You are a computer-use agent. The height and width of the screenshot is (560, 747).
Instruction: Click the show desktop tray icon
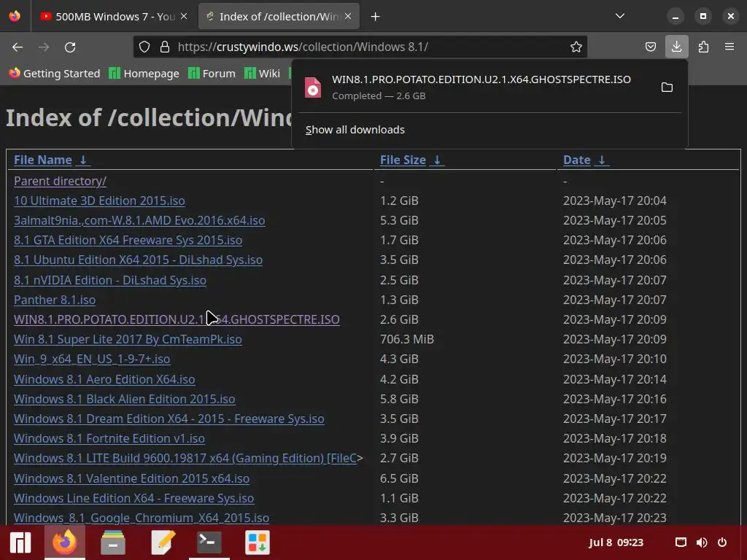(x=681, y=542)
